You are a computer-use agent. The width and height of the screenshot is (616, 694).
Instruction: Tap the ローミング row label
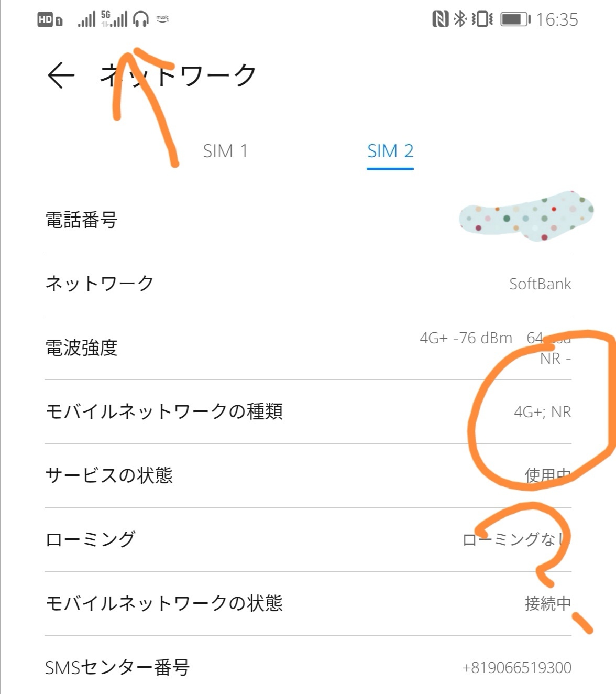91,539
